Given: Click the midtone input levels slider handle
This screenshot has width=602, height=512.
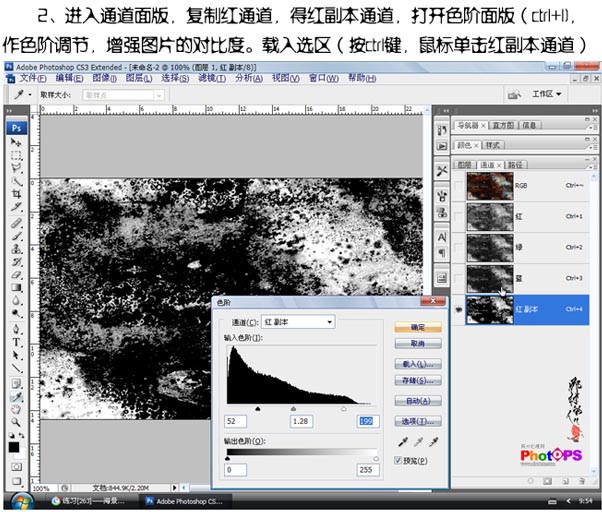Looking at the screenshot, I should pos(293,408).
